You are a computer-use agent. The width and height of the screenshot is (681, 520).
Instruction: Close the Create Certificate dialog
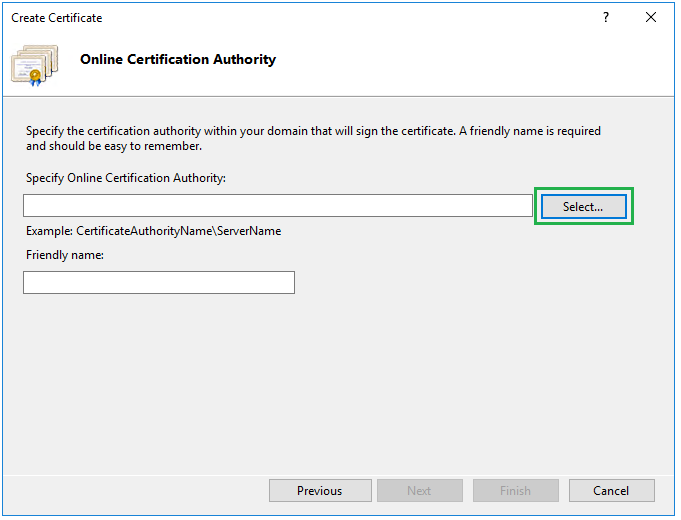(x=651, y=17)
